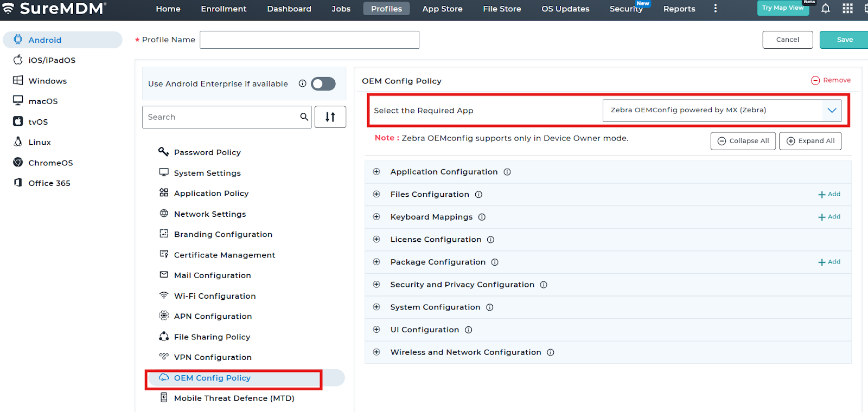Open the Dashboard tab

(x=289, y=9)
